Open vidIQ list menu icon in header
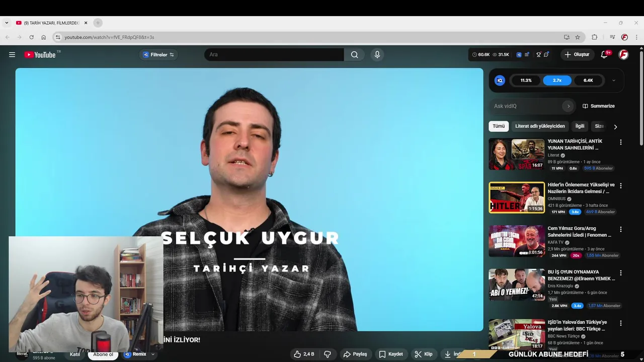This screenshot has height=362, width=644. [x=527, y=55]
